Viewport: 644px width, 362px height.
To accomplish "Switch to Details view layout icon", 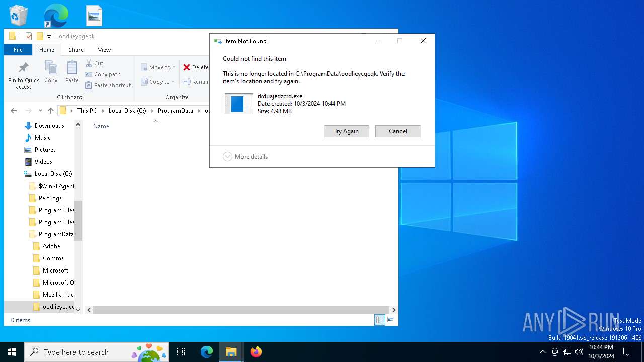I will click(x=380, y=320).
